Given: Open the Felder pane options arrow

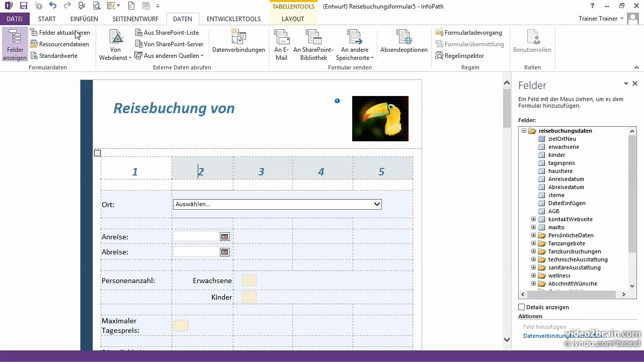Looking at the screenshot, I should [626, 84].
